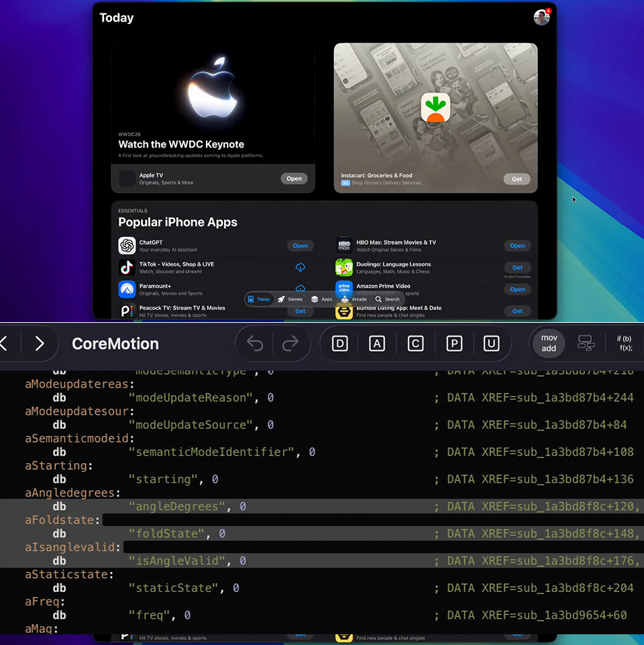Mark selection as Code with C
This screenshot has width=644, height=645.
pyautogui.click(x=415, y=344)
